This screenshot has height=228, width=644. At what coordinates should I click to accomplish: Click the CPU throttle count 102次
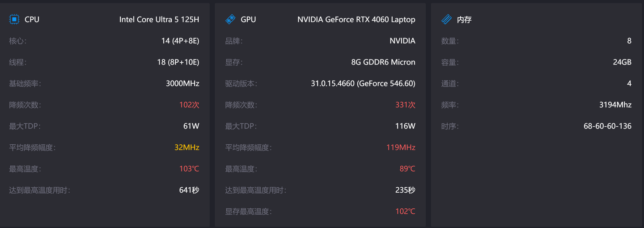click(189, 105)
